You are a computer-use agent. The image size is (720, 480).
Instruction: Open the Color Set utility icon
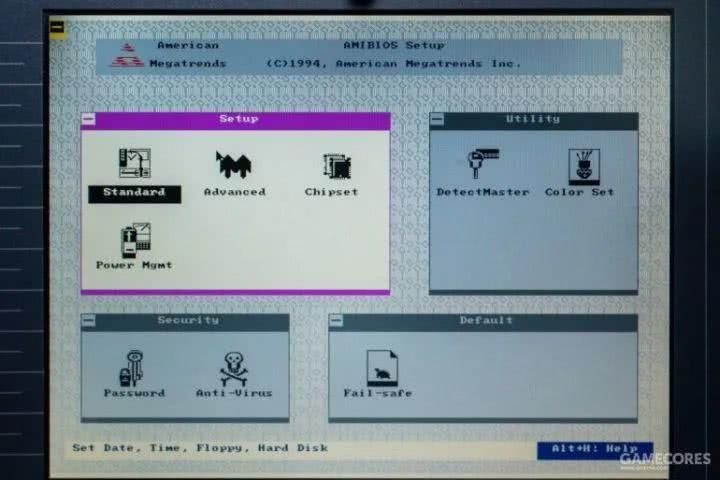tap(584, 166)
